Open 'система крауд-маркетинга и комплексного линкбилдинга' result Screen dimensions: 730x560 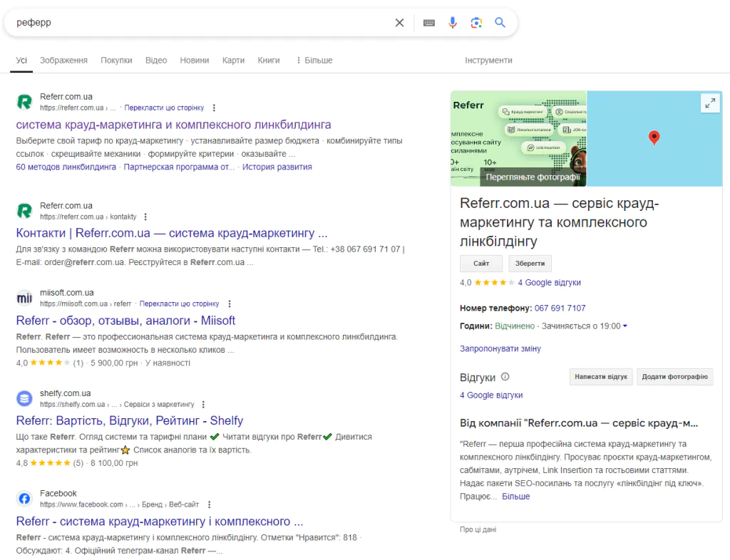pyautogui.click(x=173, y=125)
